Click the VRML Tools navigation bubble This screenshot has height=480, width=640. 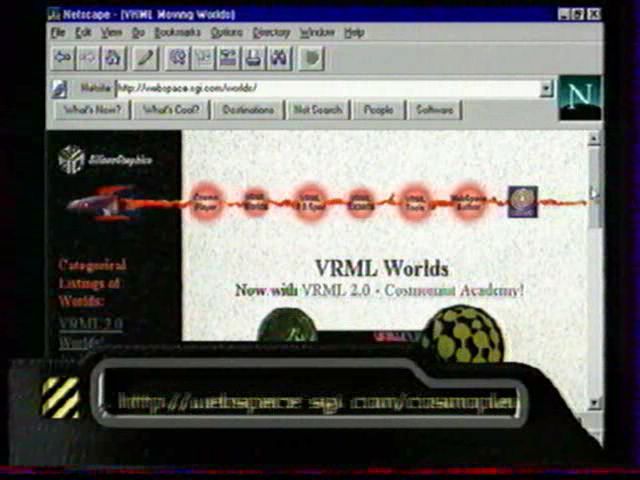[x=414, y=202]
